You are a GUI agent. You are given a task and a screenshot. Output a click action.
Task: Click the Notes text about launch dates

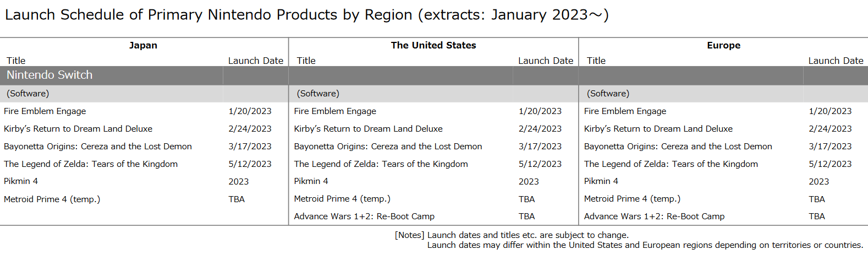[x=629, y=240]
